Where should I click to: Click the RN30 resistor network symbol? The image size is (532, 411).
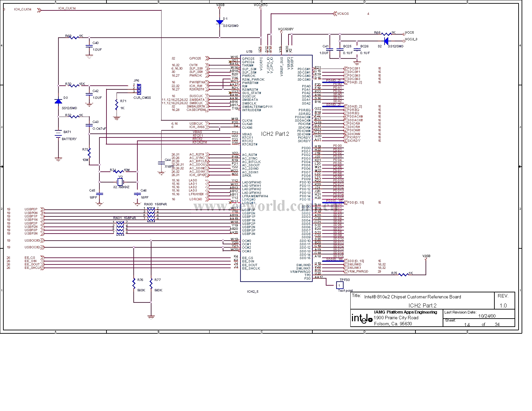pyautogui.click(x=151, y=214)
